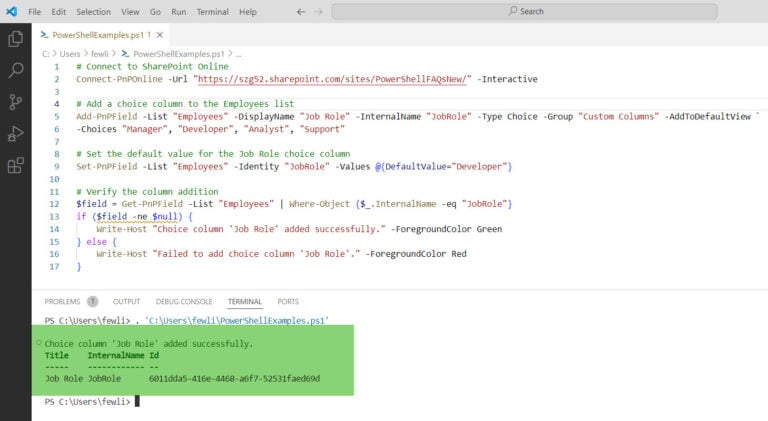The height and width of the screenshot is (421, 768).
Task: Open Source Control view
Action: tap(16, 102)
